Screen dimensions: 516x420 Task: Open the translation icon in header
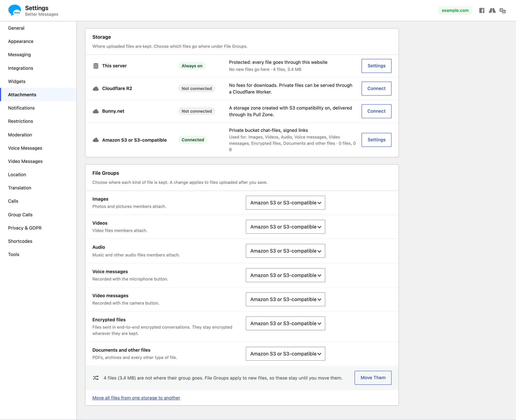coord(503,11)
